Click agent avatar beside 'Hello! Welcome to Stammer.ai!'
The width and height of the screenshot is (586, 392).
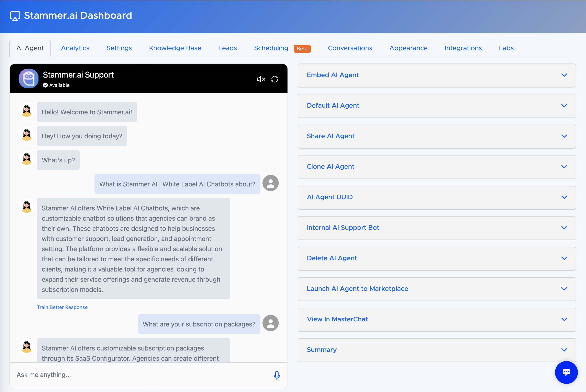(x=27, y=111)
